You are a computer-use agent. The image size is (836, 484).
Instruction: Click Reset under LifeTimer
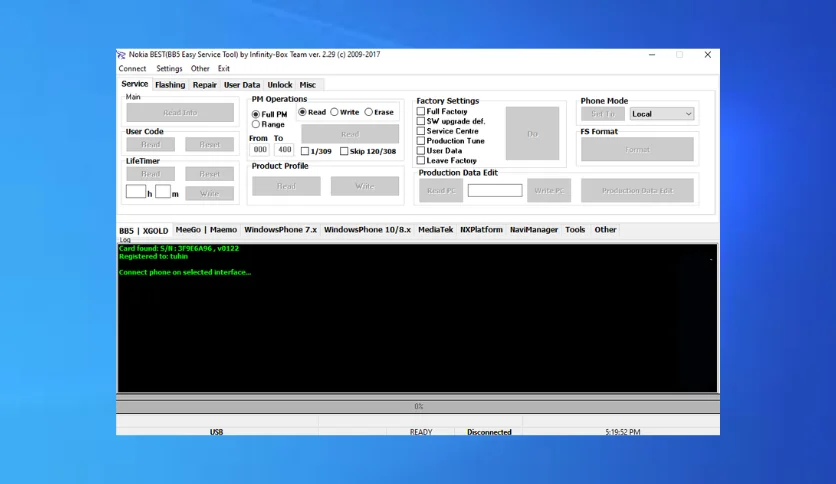[x=210, y=174]
